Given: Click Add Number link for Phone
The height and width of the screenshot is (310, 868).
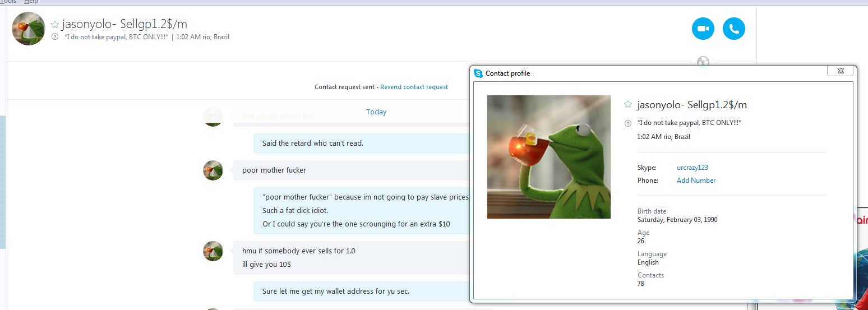Looking at the screenshot, I should pos(696,181).
